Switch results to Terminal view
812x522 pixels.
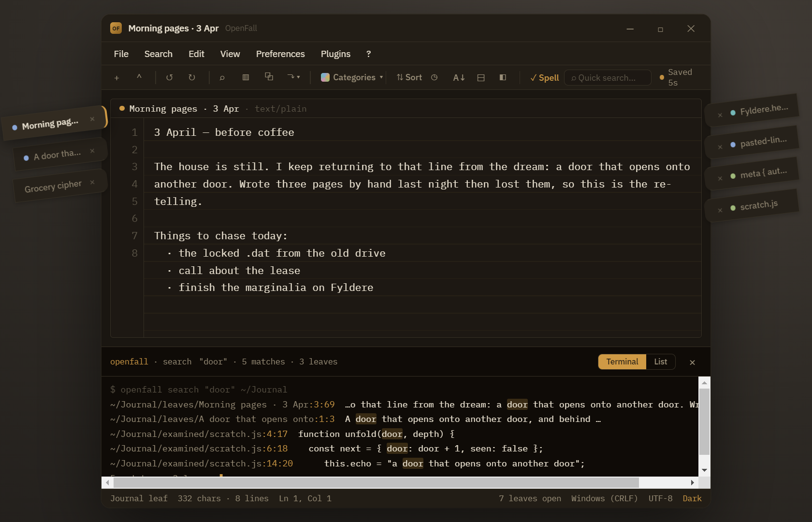tap(622, 362)
